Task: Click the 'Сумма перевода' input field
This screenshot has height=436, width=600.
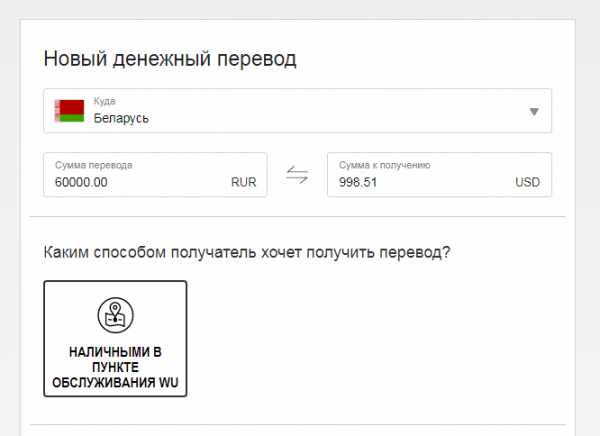Action: click(155, 175)
